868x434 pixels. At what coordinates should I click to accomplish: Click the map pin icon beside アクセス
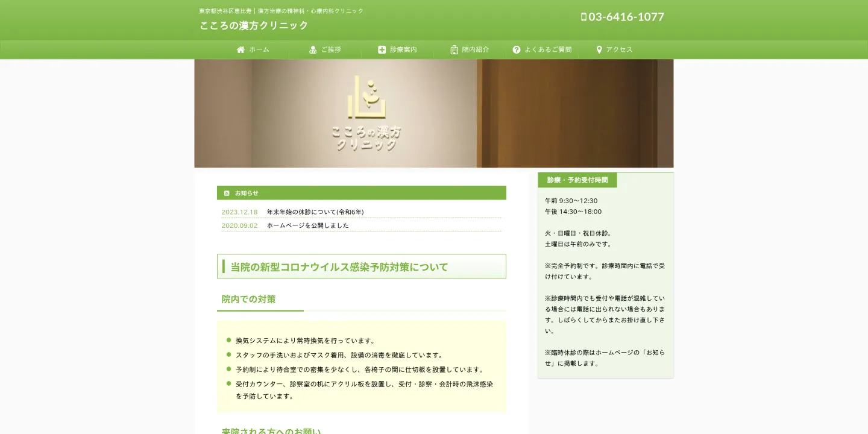pos(599,49)
